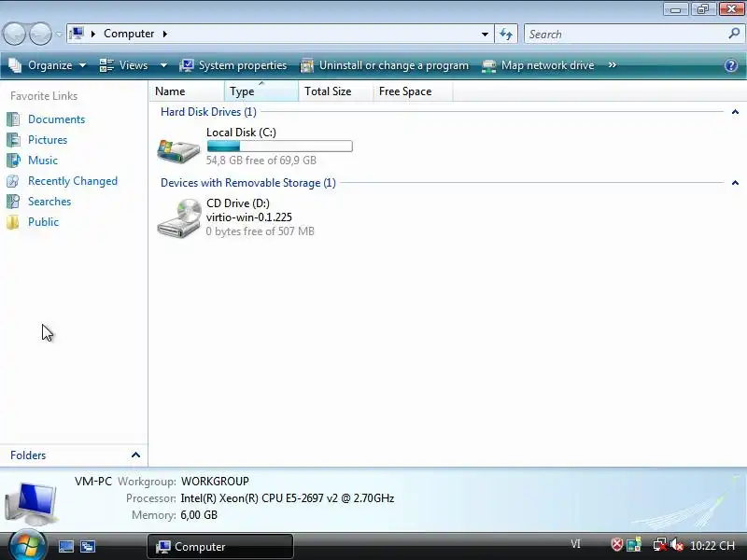Click the Views button
Viewport: 747px width, 560px height.
124,65
